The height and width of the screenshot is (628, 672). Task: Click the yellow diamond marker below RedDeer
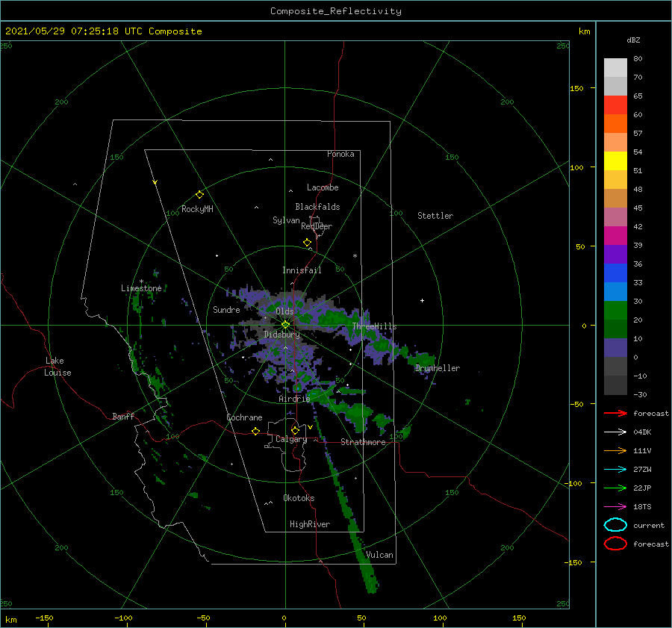point(308,243)
